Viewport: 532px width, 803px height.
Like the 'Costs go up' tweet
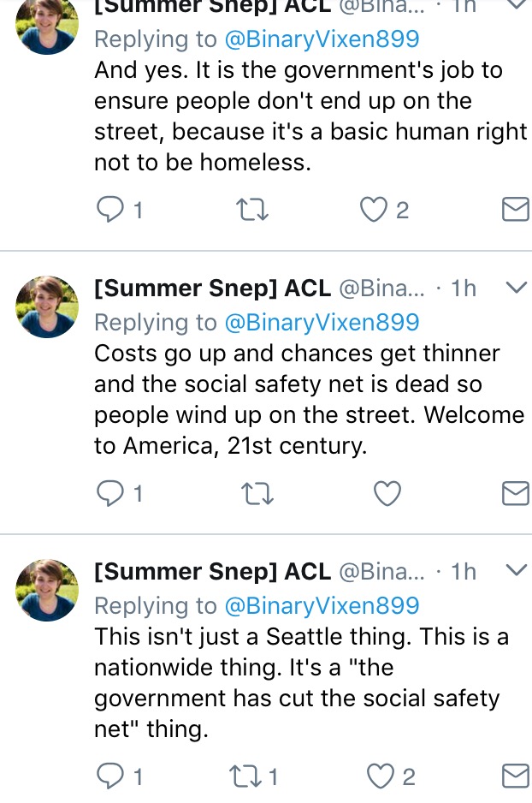coord(387,494)
